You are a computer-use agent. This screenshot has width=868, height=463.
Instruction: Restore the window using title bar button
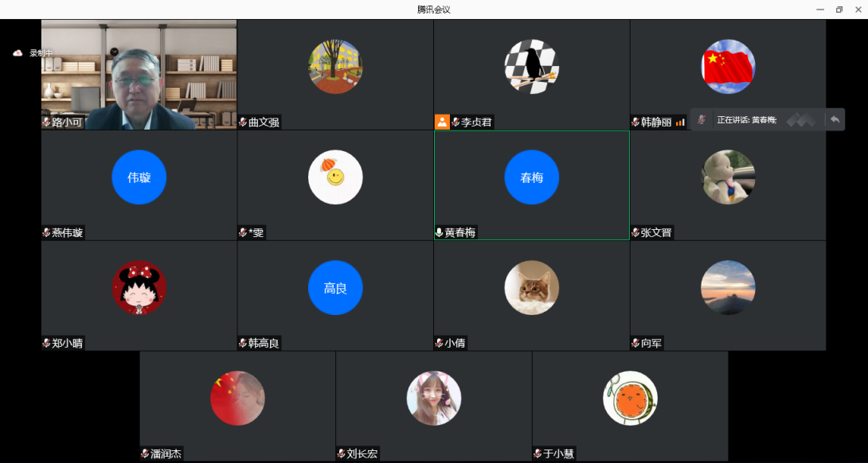point(839,10)
